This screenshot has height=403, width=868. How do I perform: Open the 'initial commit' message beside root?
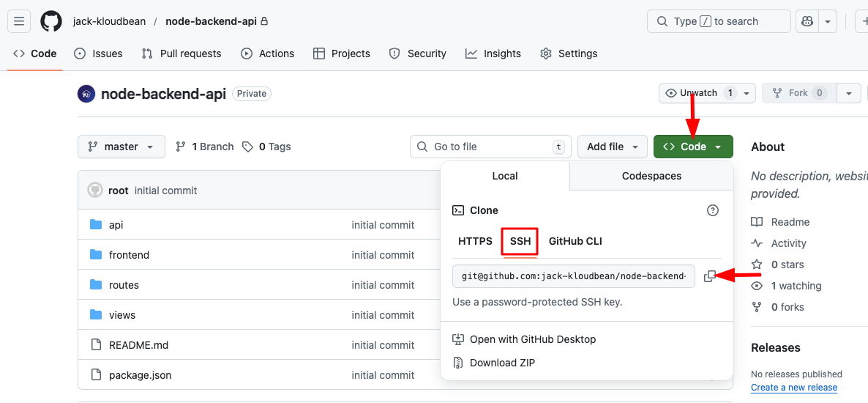(165, 191)
